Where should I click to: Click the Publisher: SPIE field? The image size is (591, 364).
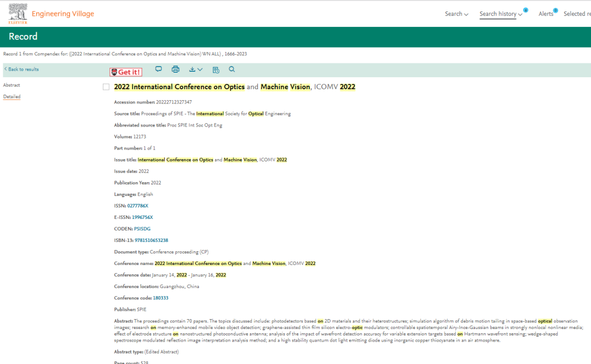pos(130,310)
